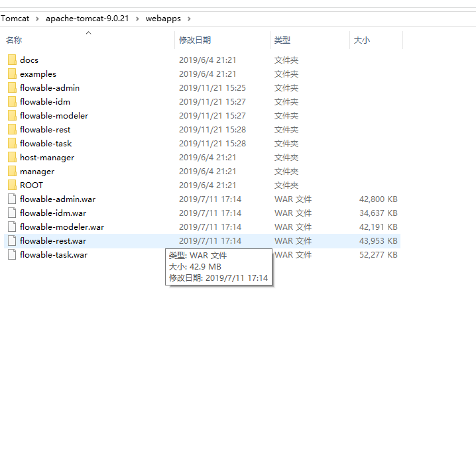Click the host-manager folder icon
This screenshot has height=461, width=476.
[12, 157]
